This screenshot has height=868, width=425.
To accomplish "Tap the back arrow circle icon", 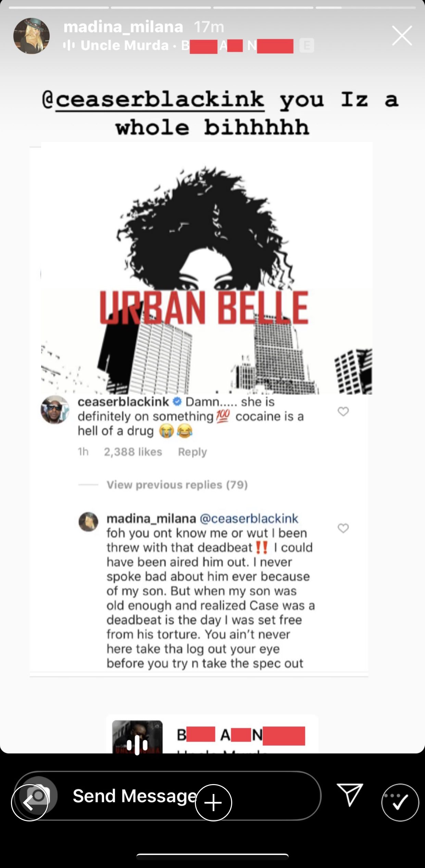I will coord(29,803).
